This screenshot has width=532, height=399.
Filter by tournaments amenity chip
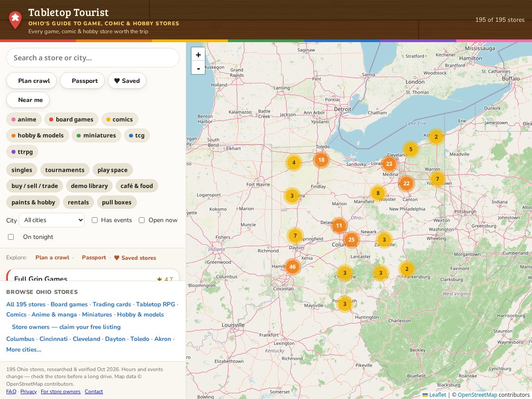(65, 170)
